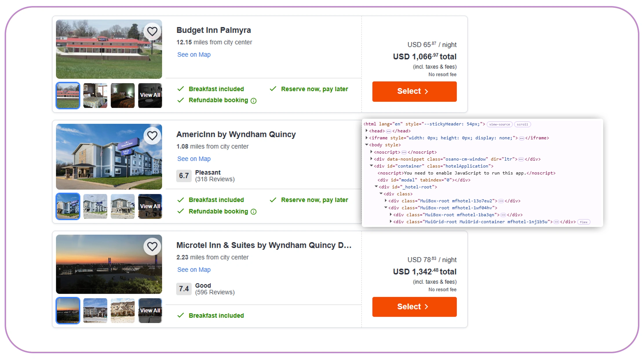Viewport: 644px width, 359px height.
Task: Toggle the favorite heart on AmericInn by Wyndham Quincy
Action: (152, 135)
